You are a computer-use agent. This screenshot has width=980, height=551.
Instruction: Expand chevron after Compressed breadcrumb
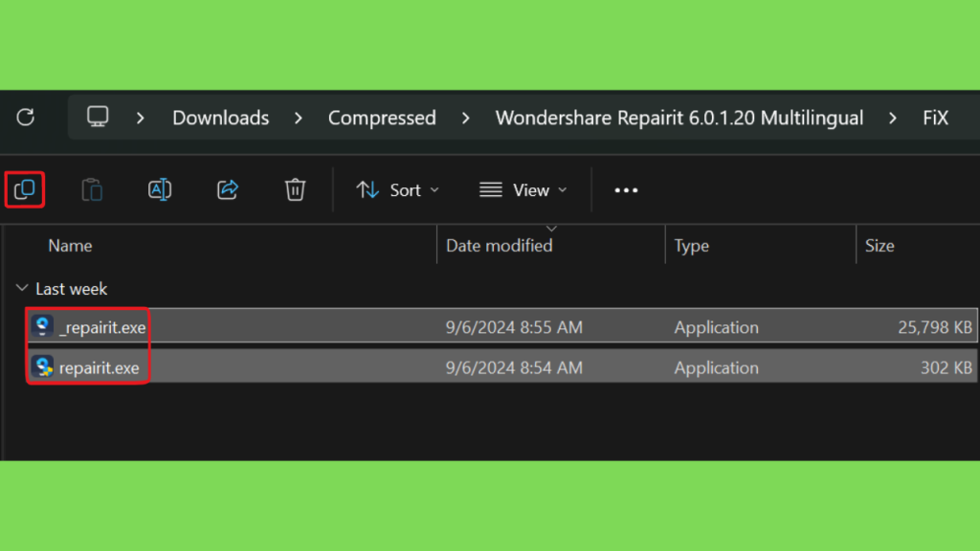point(466,118)
